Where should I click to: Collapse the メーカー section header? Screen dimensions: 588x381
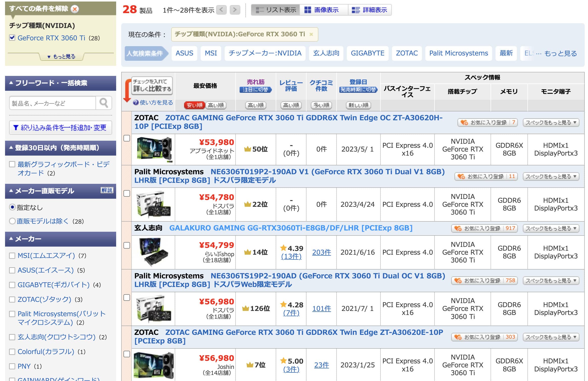coord(61,239)
